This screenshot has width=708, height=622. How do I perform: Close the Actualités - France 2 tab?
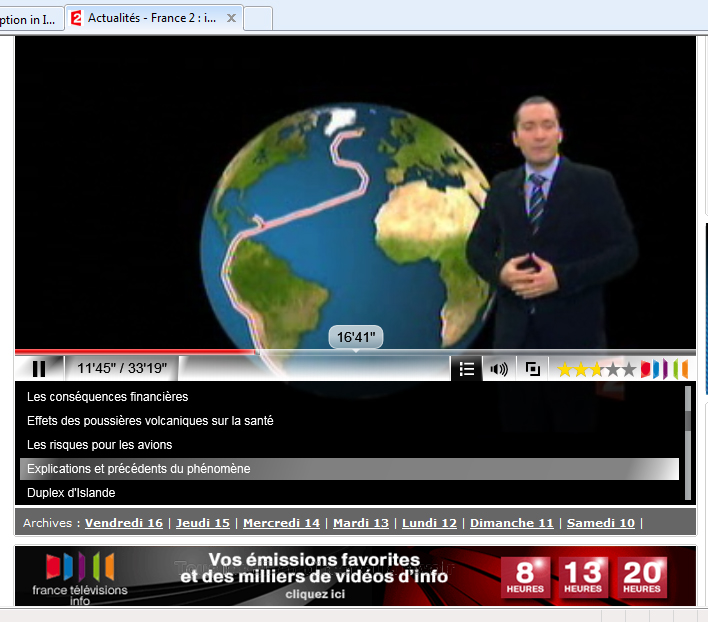click(x=231, y=18)
